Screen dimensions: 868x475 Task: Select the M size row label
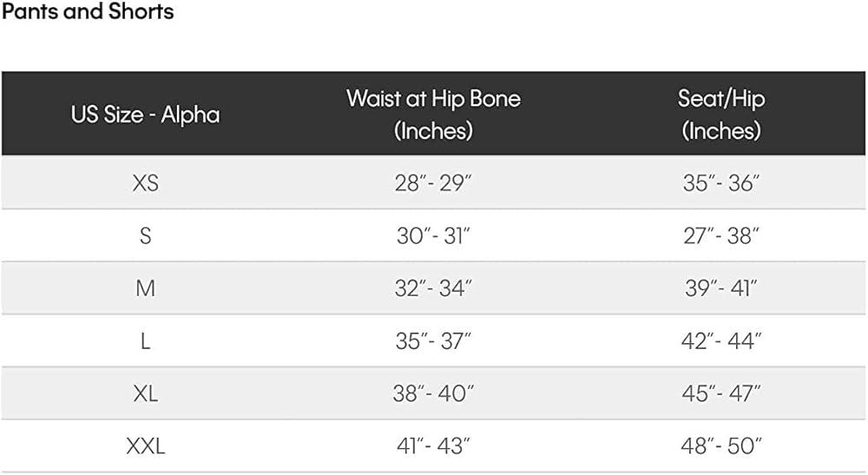point(145,288)
